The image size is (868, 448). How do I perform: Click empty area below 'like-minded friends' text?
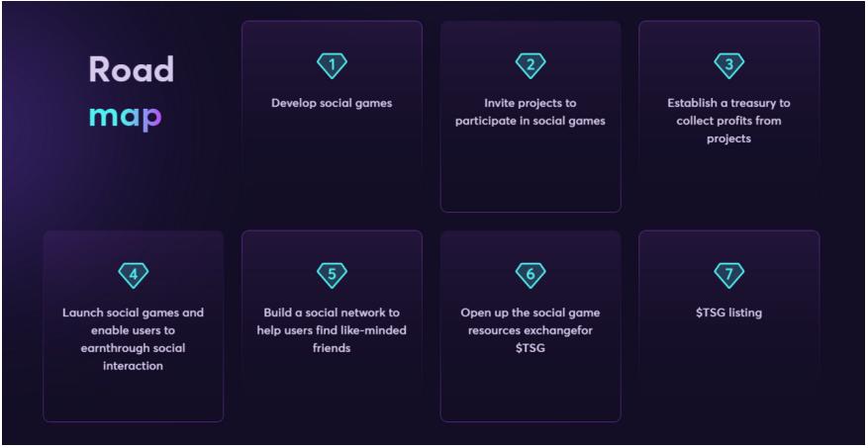[x=332, y=391]
